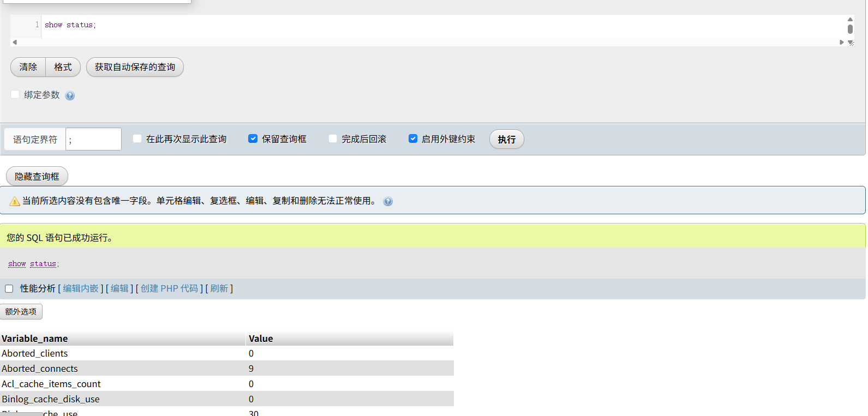Image resolution: width=868 pixels, height=416 pixels.
Task: Collapse query box with 隐藏查询框
Action: [37, 177]
